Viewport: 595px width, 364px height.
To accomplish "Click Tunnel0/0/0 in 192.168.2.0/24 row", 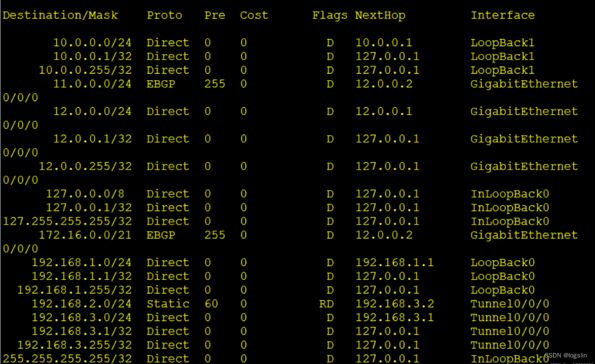I will tap(510, 304).
